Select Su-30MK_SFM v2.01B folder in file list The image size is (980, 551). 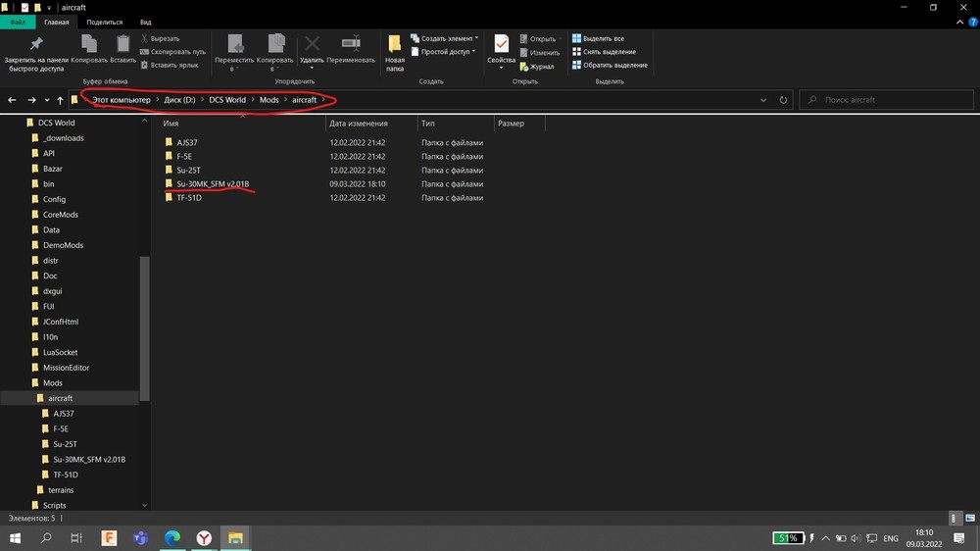213,184
